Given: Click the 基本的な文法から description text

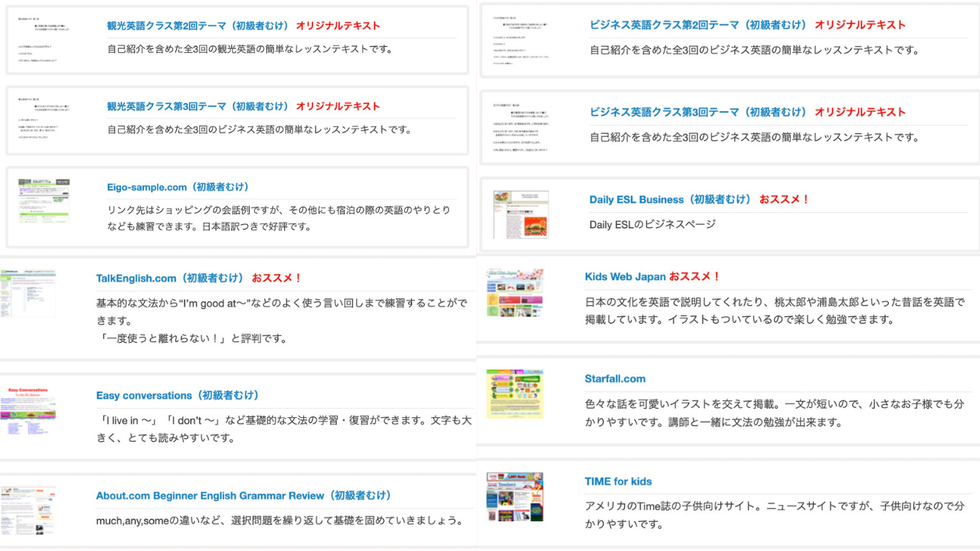Looking at the screenshot, I should tap(282, 311).
